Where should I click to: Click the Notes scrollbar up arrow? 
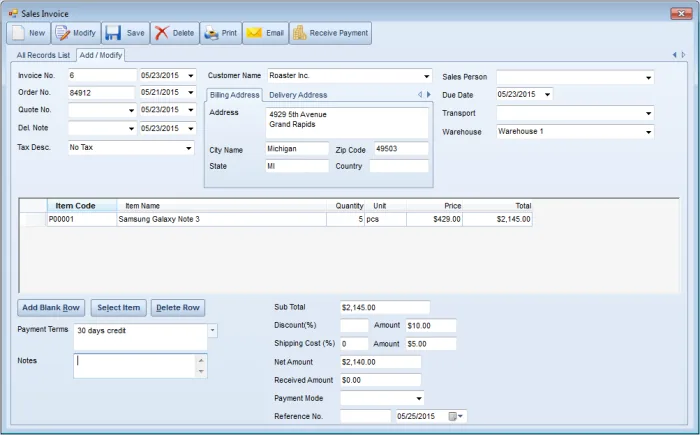point(201,360)
